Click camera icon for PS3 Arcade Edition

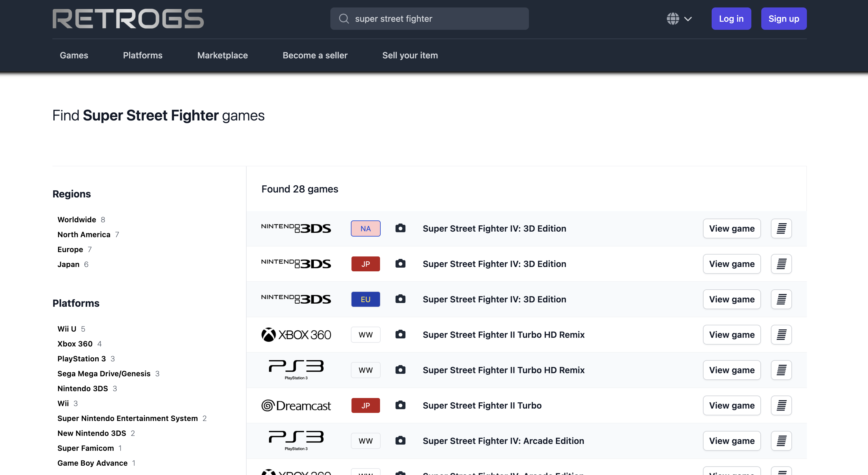pos(400,441)
